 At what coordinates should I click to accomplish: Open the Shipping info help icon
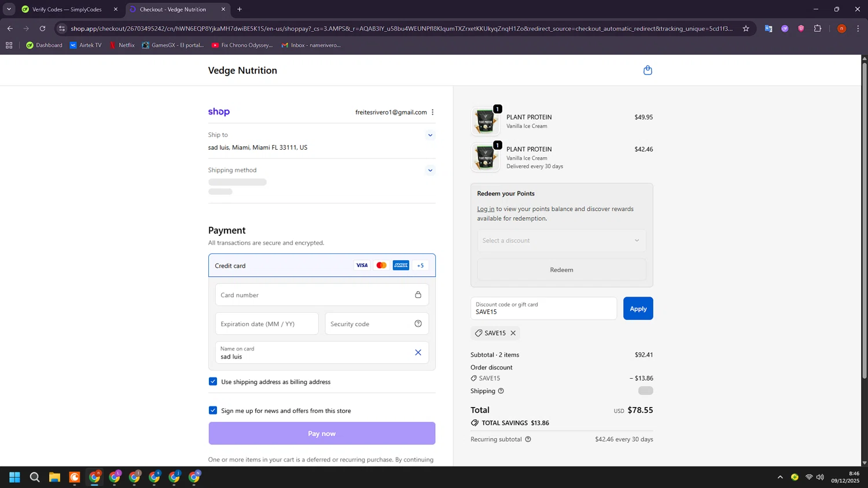(x=501, y=391)
